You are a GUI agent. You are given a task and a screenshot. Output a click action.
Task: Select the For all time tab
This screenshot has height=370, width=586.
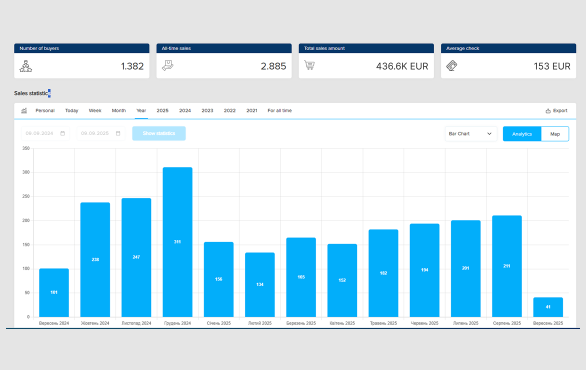coord(280,111)
